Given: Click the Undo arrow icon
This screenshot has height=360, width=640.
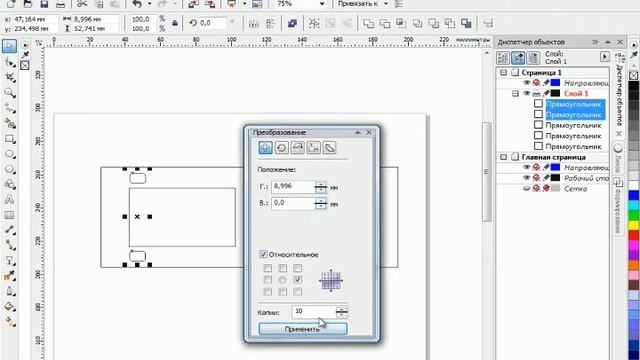Looking at the screenshot, I should (x=137, y=4).
